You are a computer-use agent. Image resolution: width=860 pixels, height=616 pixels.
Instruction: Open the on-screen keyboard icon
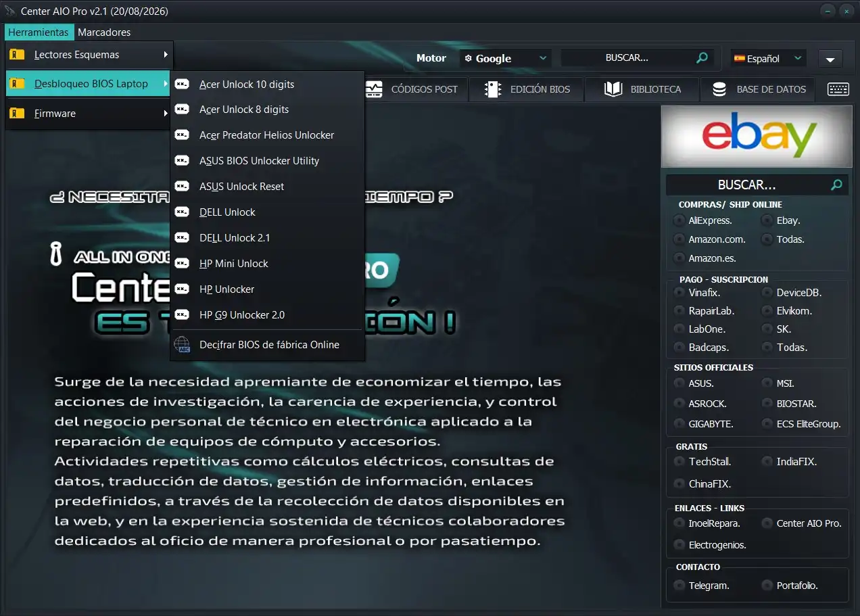point(838,89)
